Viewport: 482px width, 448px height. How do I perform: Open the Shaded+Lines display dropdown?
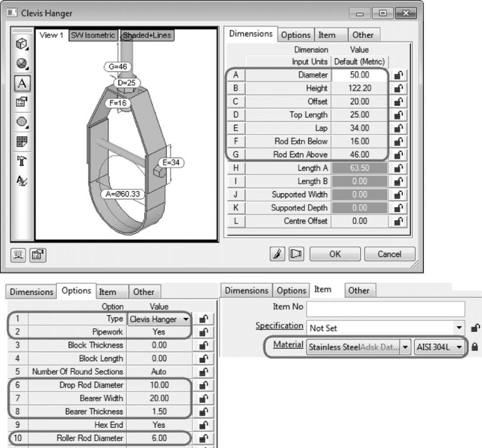(147, 35)
